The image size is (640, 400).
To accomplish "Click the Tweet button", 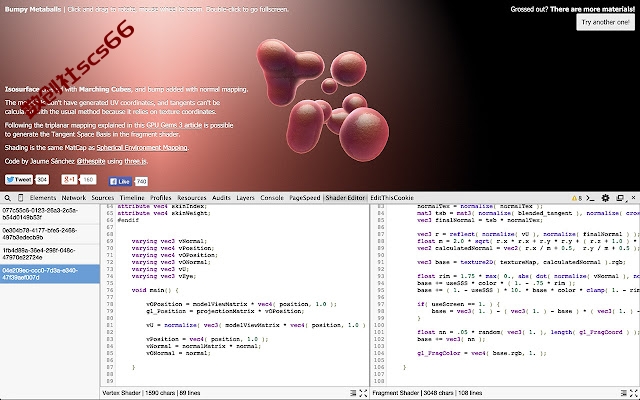I will [19, 180].
